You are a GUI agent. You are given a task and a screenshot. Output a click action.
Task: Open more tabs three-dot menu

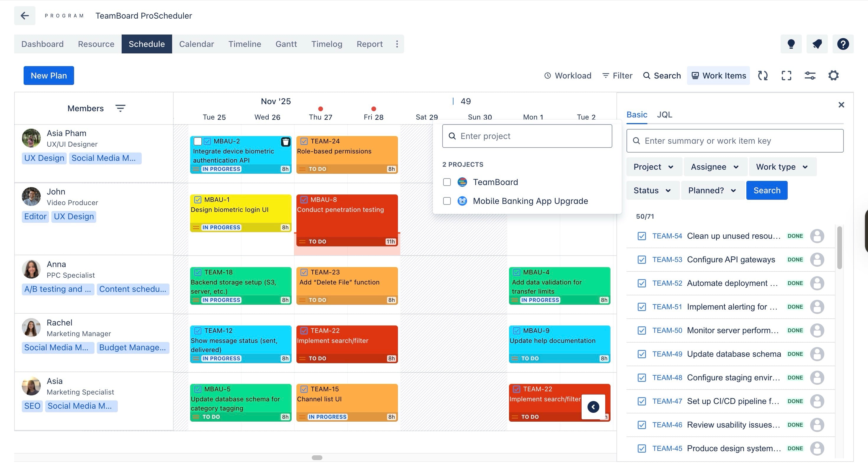pyautogui.click(x=397, y=44)
